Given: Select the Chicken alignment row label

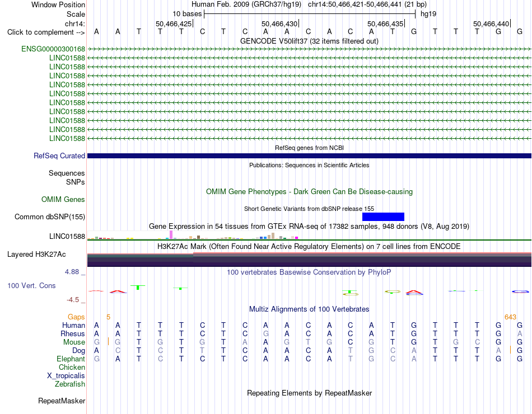Looking at the screenshot, I should pos(72,368).
